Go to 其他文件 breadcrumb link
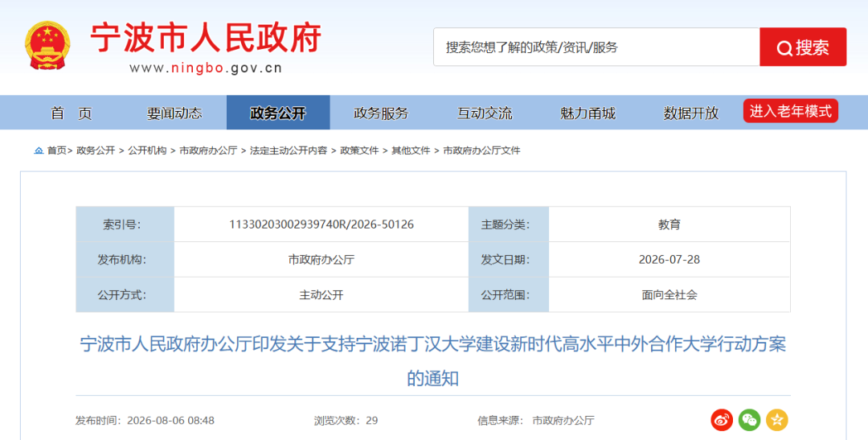The height and width of the screenshot is (440, 868). (x=411, y=150)
